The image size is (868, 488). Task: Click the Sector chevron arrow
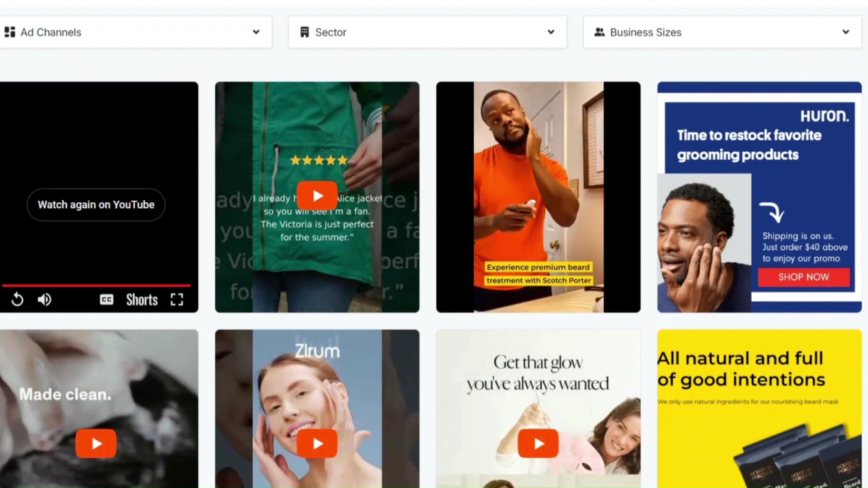pyautogui.click(x=551, y=32)
